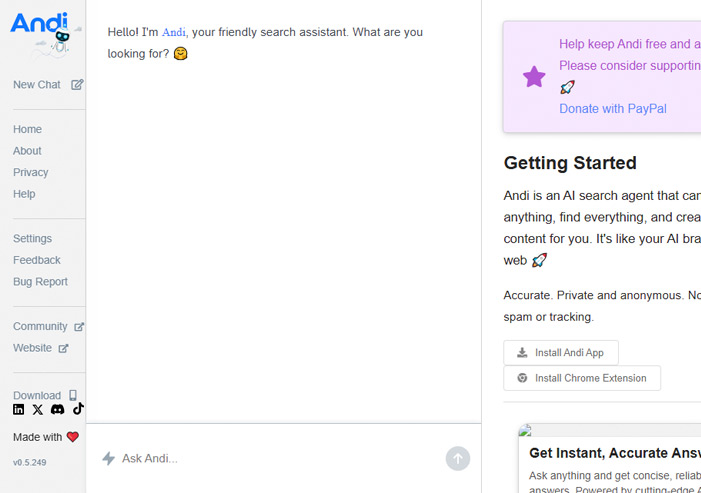Screen dimensions: 701x493
Task: Click the Install Andi App button
Action: tap(561, 353)
